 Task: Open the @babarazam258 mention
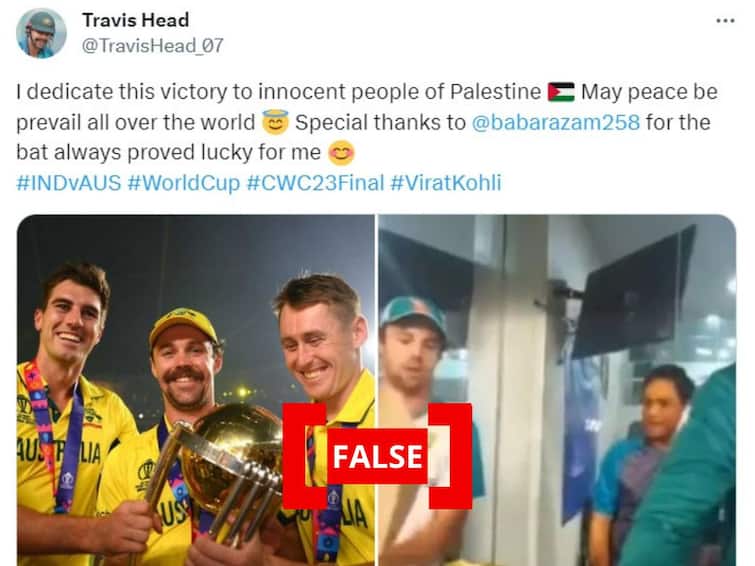(x=556, y=122)
